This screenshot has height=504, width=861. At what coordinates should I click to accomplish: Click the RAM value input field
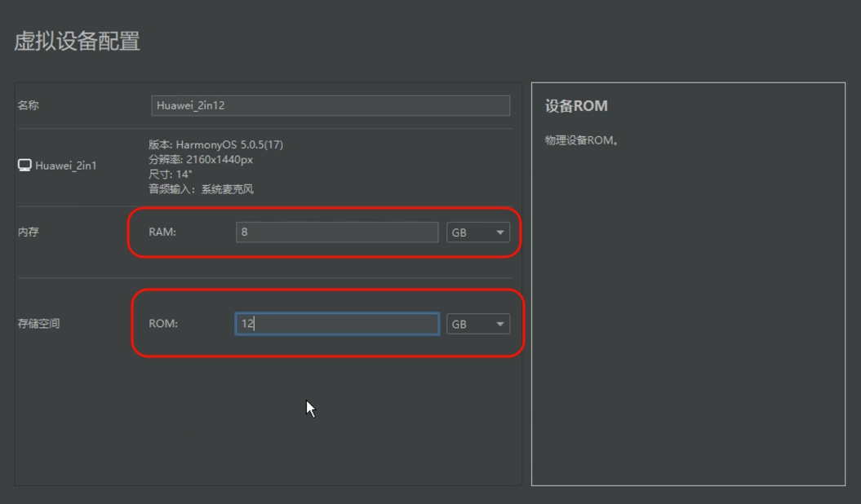point(337,232)
